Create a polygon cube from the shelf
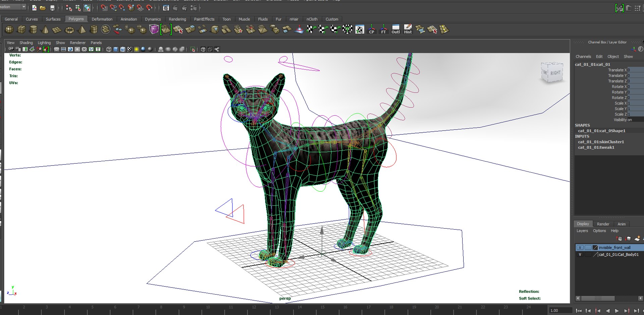The width and height of the screenshot is (644, 315). [x=21, y=29]
